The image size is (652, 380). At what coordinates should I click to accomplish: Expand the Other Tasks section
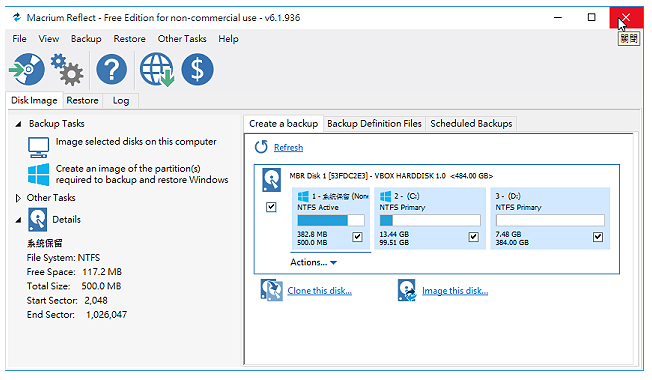coord(18,198)
